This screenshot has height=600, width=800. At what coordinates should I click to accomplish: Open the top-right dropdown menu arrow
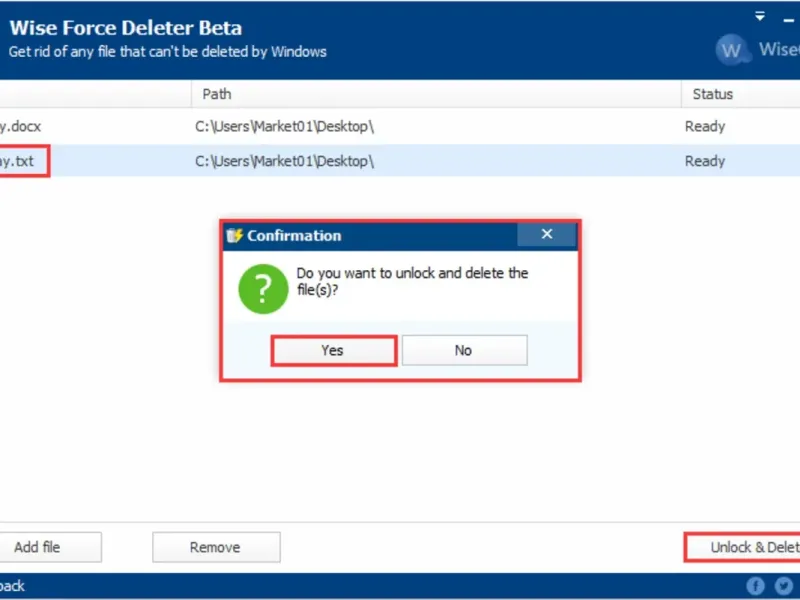[760, 17]
